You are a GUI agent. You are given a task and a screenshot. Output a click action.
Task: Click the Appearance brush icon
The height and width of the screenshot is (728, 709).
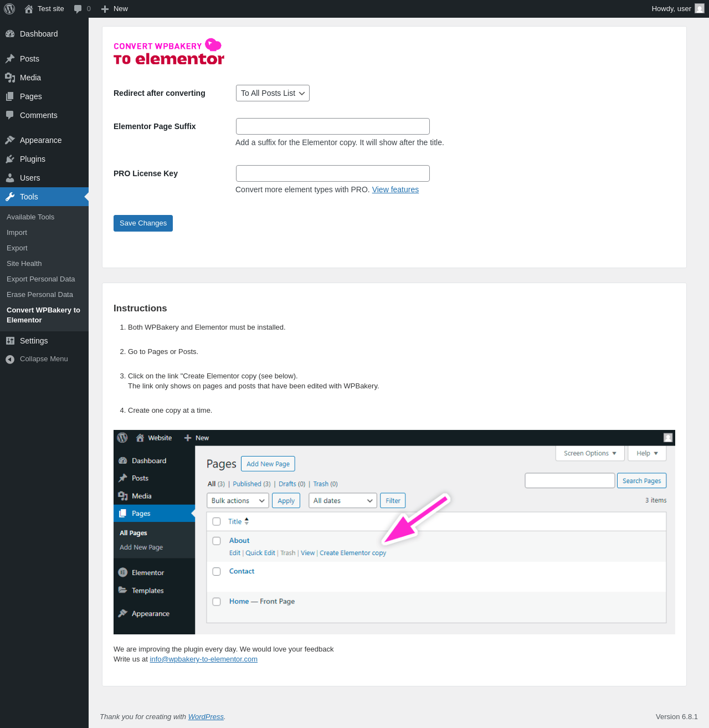(x=10, y=140)
